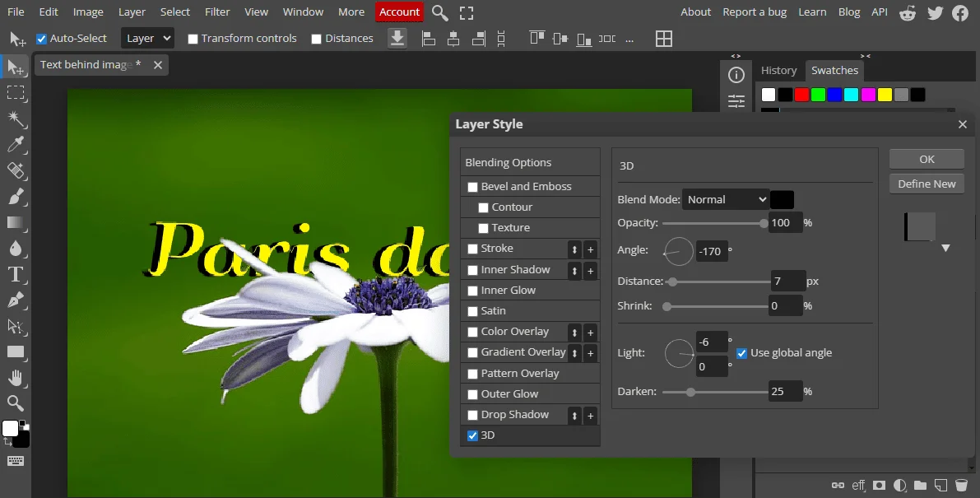The image size is (980, 498).
Task: Pick the red swatch color
Action: point(801,95)
